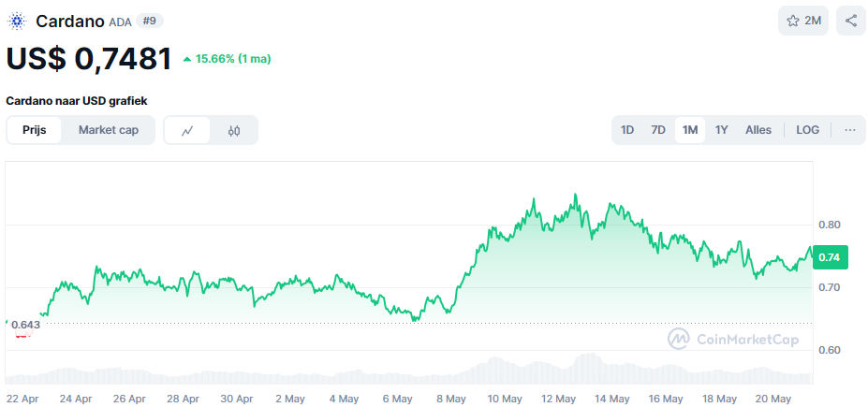Set chart range to 1Y

point(721,130)
